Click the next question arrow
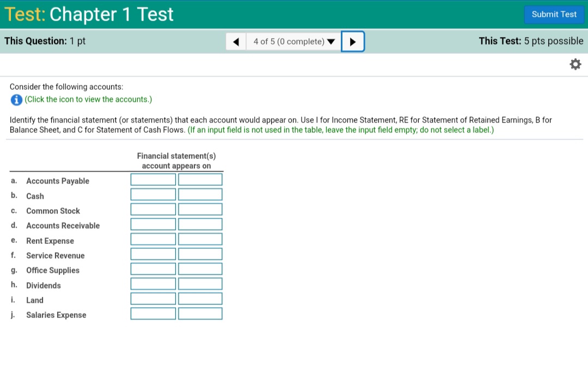The image size is (588, 367). (x=353, y=41)
